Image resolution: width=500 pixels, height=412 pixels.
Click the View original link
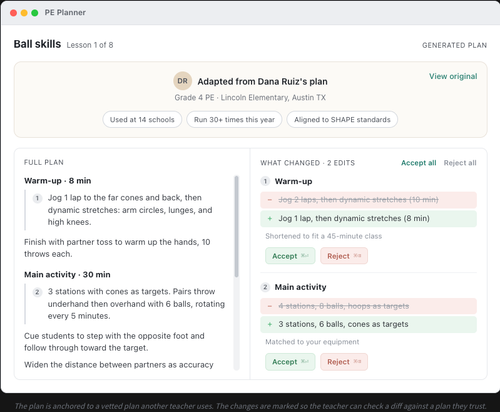click(x=453, y=76)
